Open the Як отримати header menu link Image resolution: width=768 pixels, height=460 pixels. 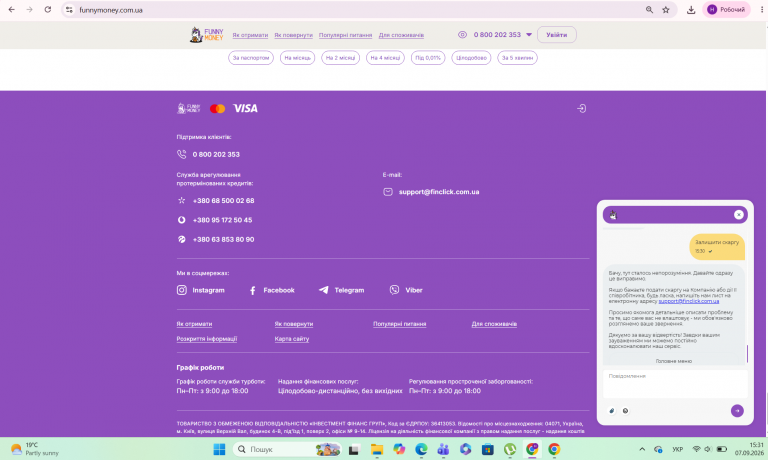(250, 35)
